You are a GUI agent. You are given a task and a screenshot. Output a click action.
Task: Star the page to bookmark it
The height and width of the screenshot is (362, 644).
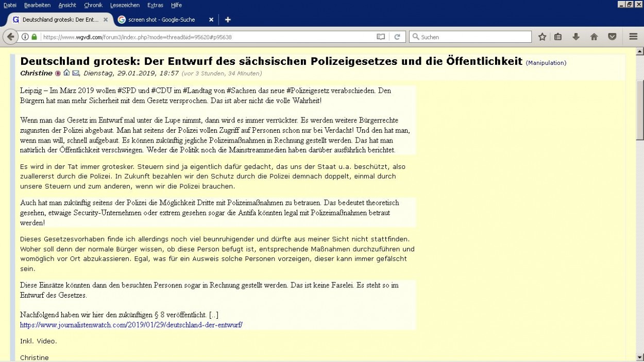point(541,37)
